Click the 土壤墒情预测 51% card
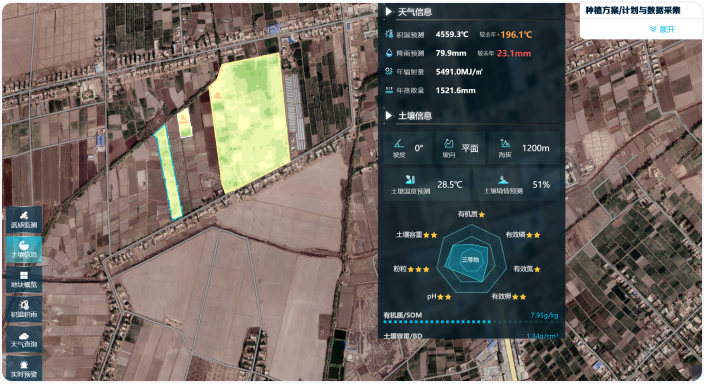The width and height of the screenshot is (704, 391). [517, 185]
